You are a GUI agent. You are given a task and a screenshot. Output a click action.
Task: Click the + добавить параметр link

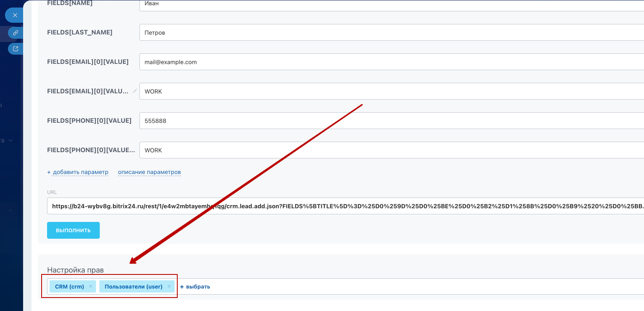pyautogui.click(x=78, y=172)
